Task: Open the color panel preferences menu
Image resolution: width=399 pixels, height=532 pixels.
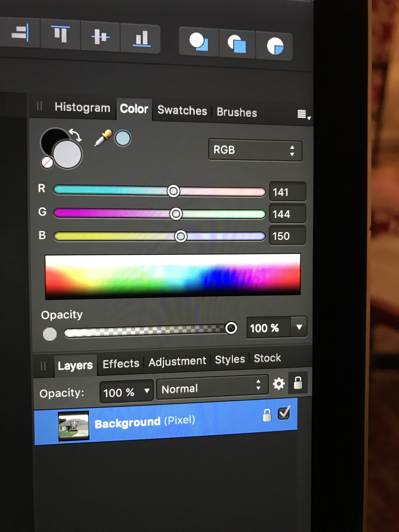Action: coord(303,114)
